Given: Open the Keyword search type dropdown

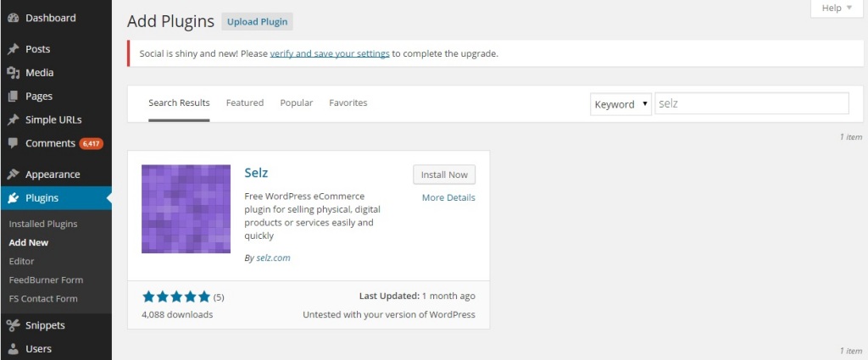Looking at the screenshot, I should point(620,104).
